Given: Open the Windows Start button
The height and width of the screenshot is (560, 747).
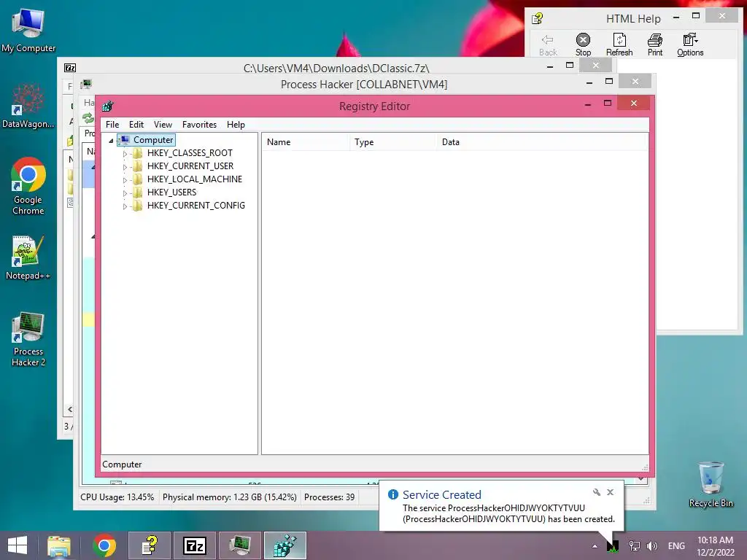Looking at the screenshot, I should (18, 545).
